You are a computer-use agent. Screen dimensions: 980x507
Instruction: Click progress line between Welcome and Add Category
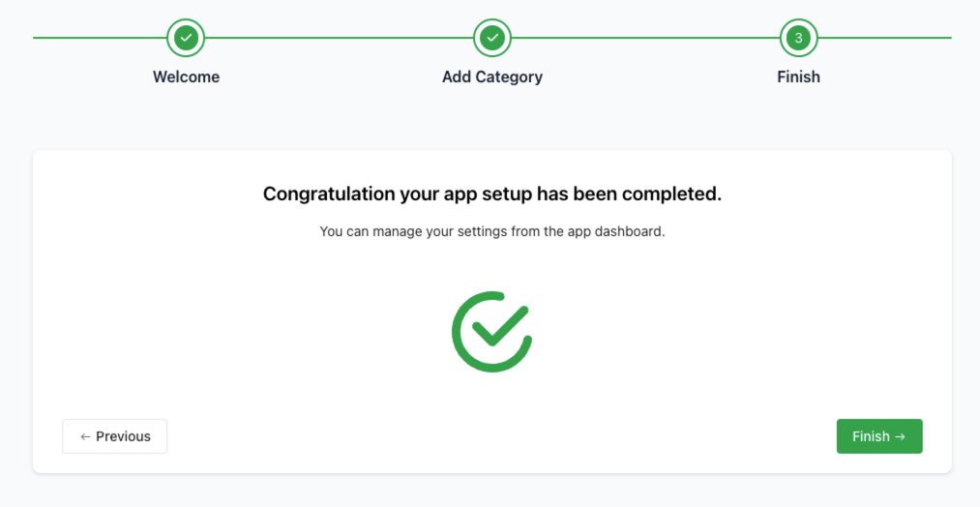(x=339, y=39)
